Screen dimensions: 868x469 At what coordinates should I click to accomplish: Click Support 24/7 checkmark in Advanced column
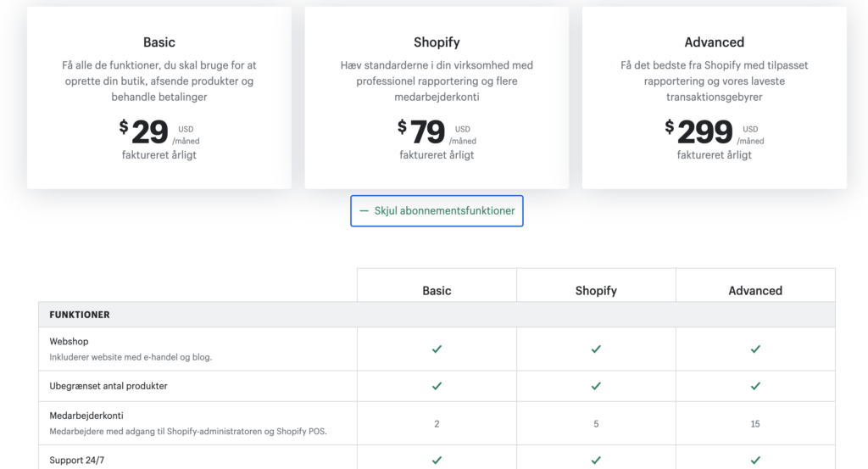coord(755,461)
